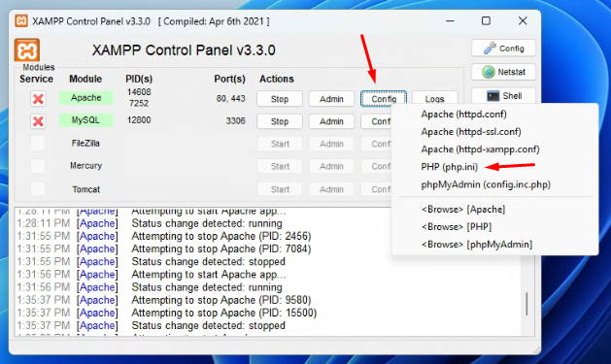Image resolution: width=611 pixels, height=364 pixels.
Task: Open MySQL Admin page
Action: click(x=331, y=121)
